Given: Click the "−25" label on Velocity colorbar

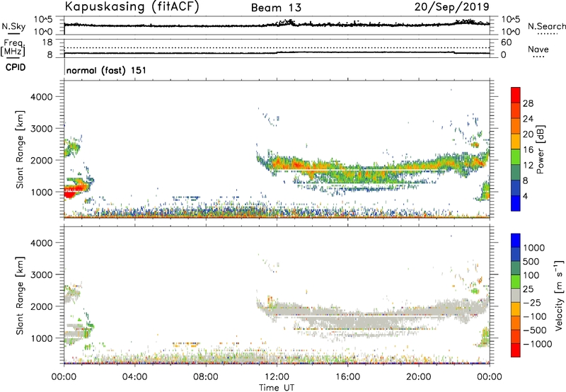Looking at the screenshot, I should point(532,303).
